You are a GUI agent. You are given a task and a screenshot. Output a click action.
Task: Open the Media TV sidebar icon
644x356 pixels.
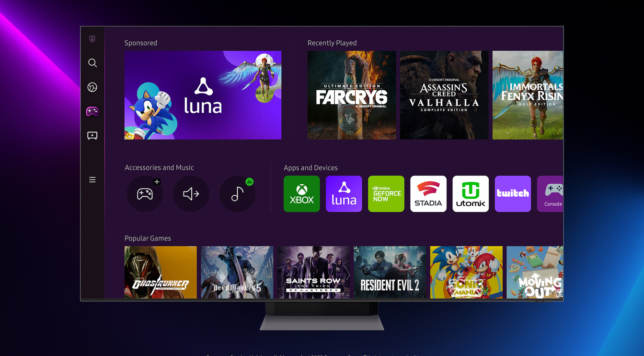[92, 136]
